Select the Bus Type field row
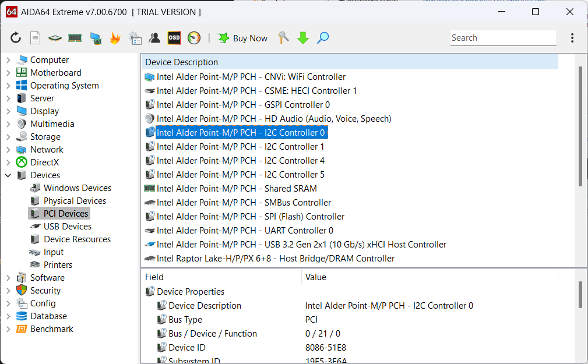This screenshot has height=364, width=588. tap(185, 320)
